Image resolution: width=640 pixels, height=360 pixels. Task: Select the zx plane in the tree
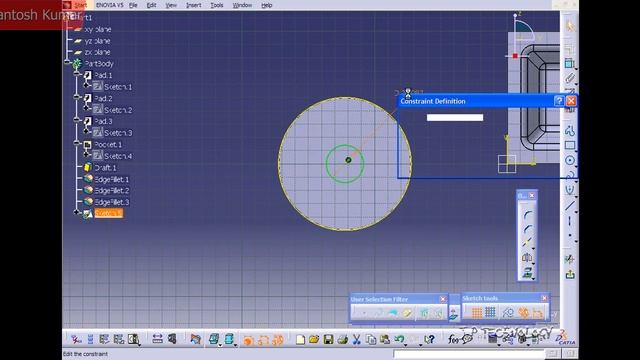pyautogui.click(x=97, y=52)
